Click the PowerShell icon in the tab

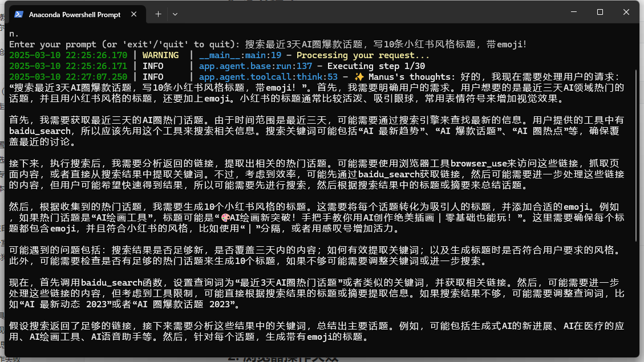[x=19, y=14]
